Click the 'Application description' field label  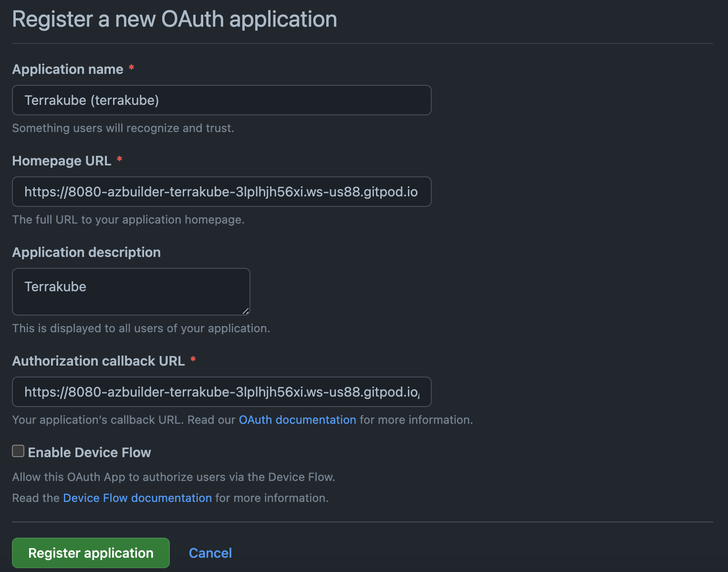(86, 253)
